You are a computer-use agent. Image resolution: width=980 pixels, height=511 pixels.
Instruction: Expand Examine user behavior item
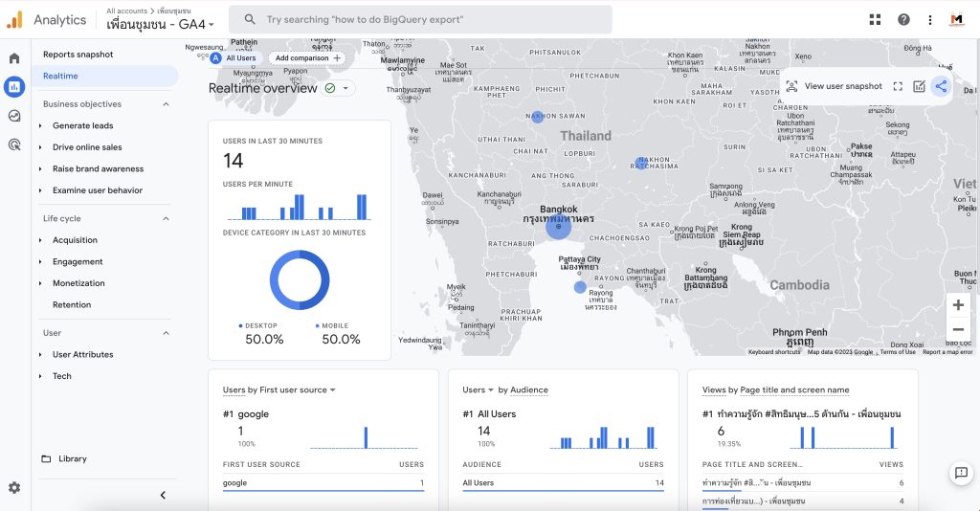coord(40,190)
